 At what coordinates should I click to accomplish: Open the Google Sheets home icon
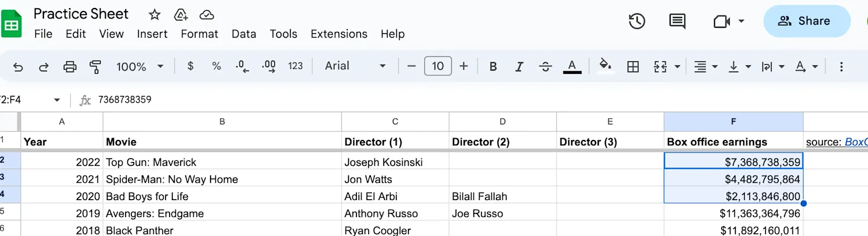coord(11,23)
